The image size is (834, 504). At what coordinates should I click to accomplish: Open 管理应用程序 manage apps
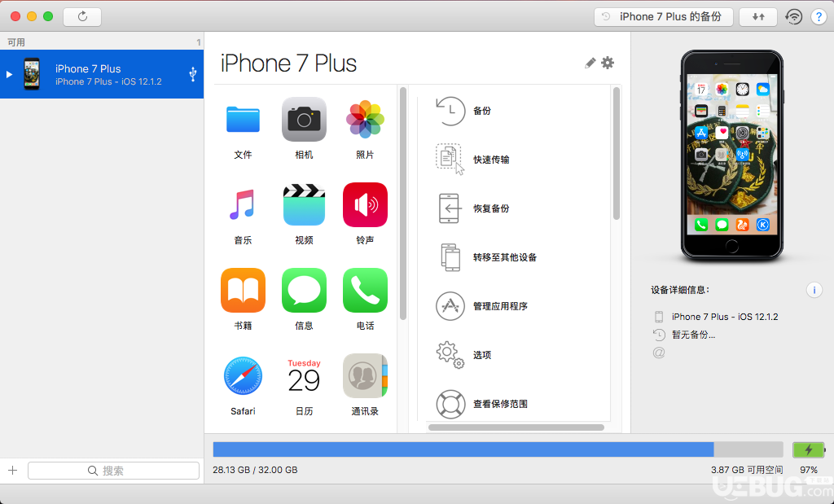pyautogui.click(x=481, y=306)
